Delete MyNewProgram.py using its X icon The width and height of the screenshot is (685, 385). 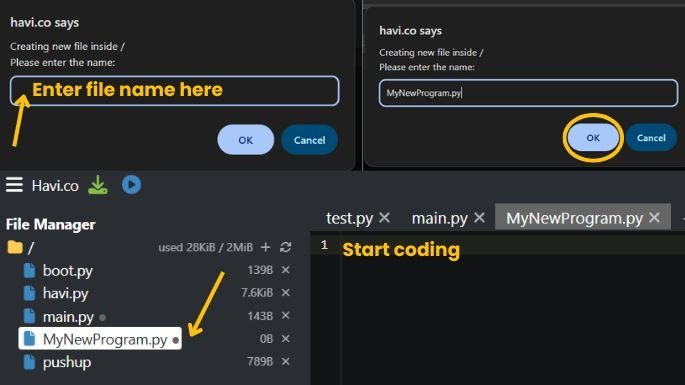click(286, 339)
